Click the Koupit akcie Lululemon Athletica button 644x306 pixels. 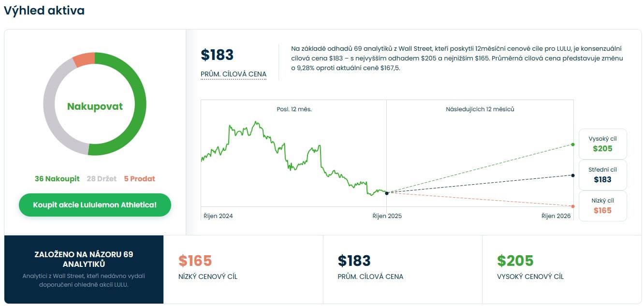pyautogui.click(x=95, y=205)
